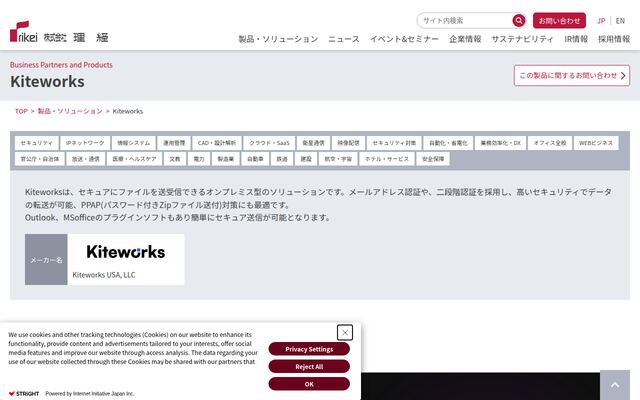Go to TOP breadcrumb link
Screen dimensions: 640x400
(21, 111)
